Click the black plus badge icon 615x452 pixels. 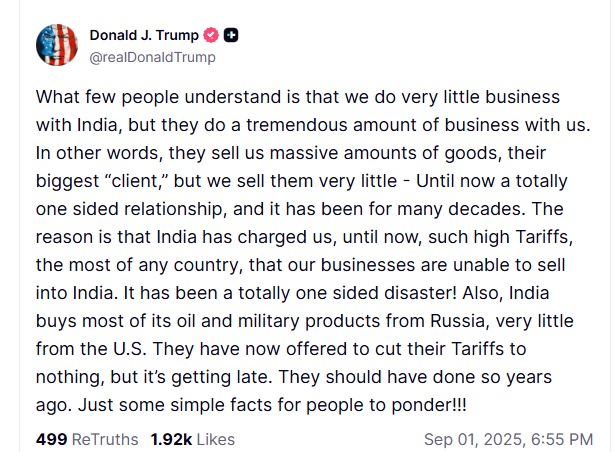(x=232, y=36)
